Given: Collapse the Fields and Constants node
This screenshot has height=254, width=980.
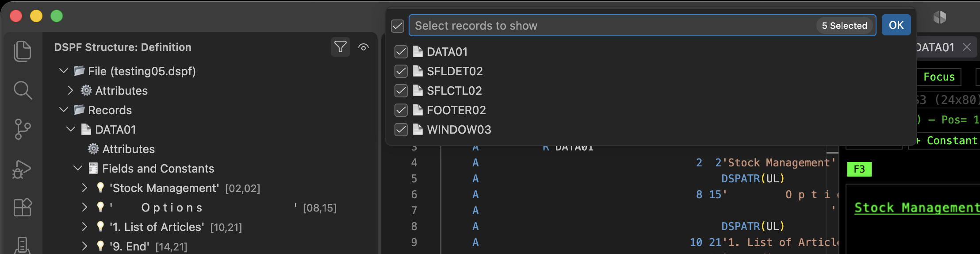Looking at the screenshot, I should pyautogui.click(x=78, y=168).
